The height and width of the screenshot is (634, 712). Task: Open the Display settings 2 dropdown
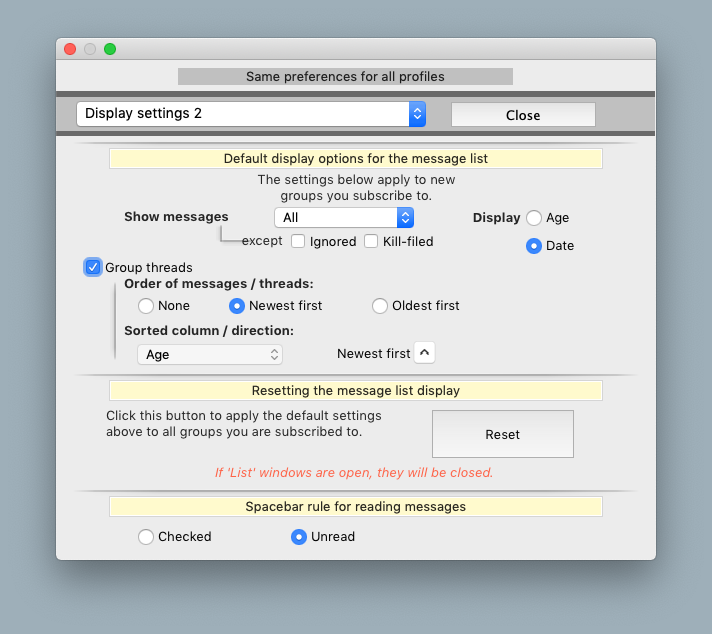pyautogui.click(x=251, y=114)
